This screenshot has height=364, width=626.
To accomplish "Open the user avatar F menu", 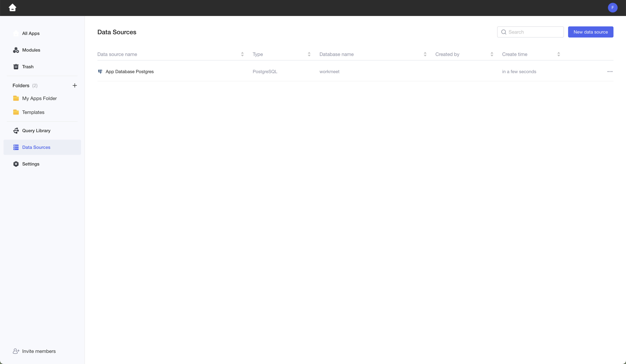I will pos(612,8).
